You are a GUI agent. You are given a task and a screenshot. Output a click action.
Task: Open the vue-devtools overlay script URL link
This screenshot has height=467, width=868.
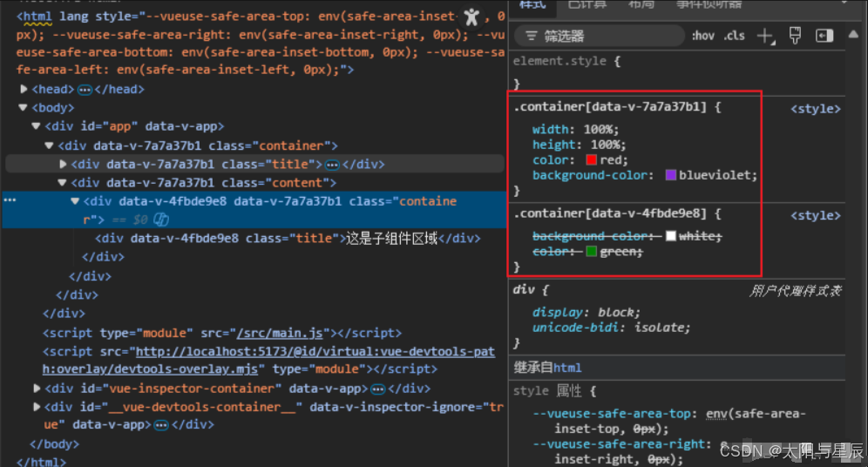pos(268,360)
